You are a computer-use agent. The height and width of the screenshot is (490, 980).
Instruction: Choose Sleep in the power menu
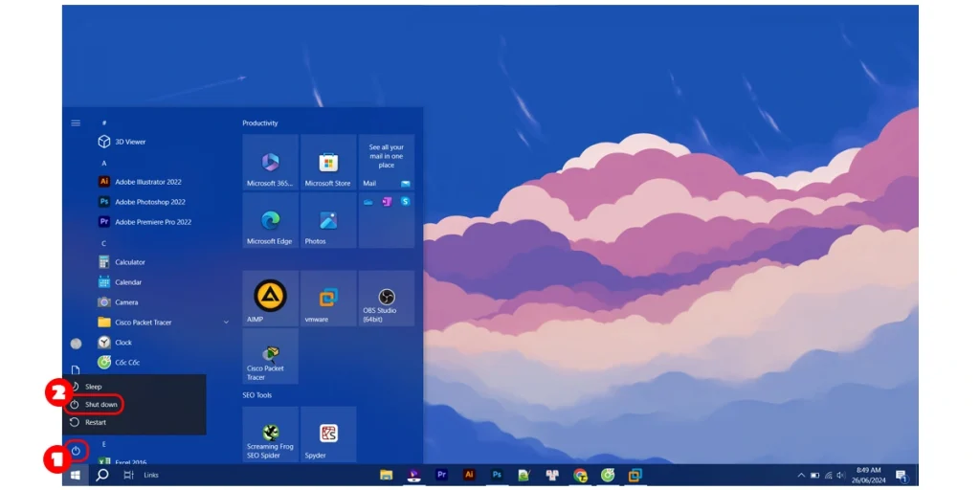pos(134,387)
